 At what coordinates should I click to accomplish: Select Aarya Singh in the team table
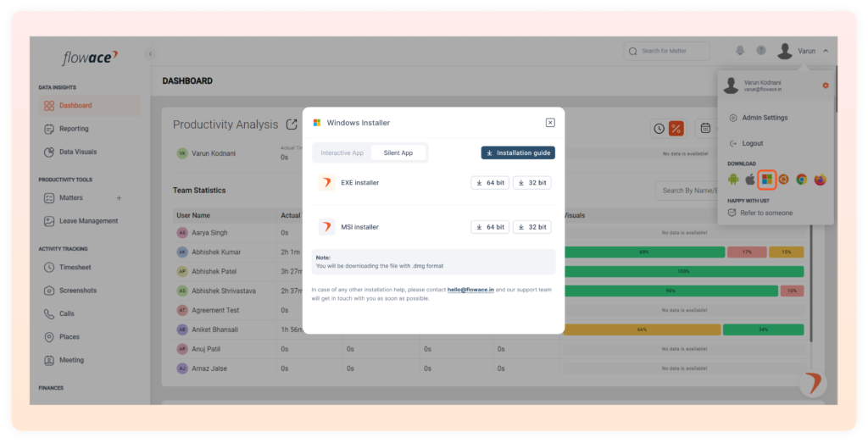(x=209, y=233)
